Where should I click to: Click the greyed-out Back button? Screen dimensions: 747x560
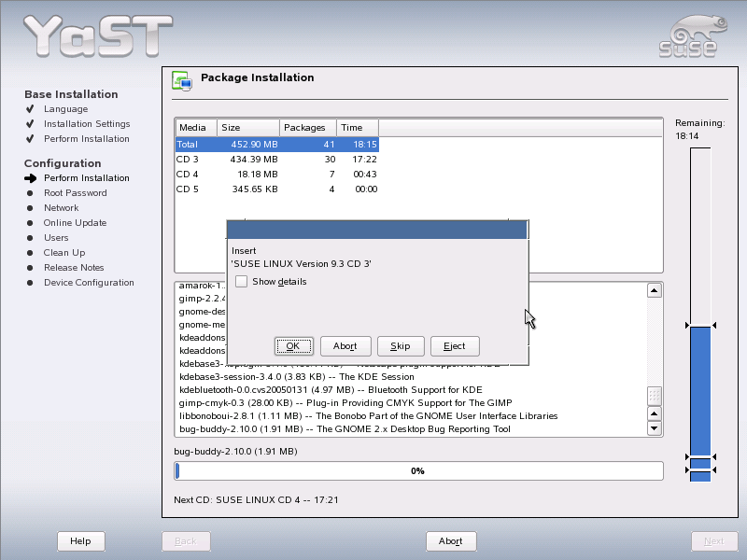(186, 541)
